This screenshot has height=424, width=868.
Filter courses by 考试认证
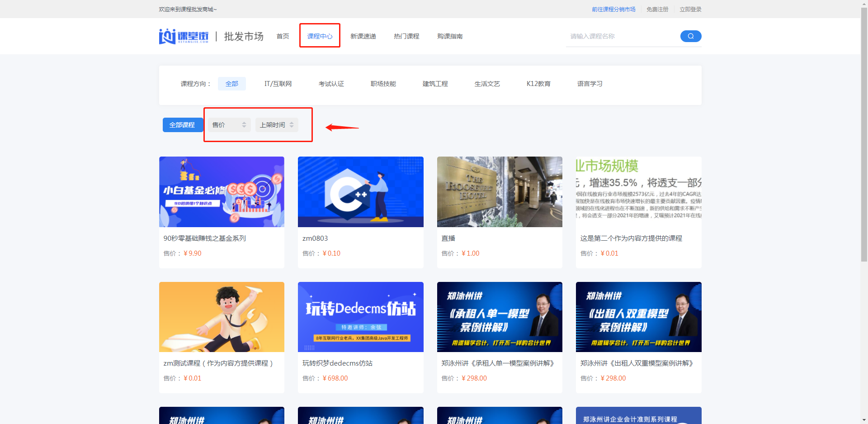(331, 84)
